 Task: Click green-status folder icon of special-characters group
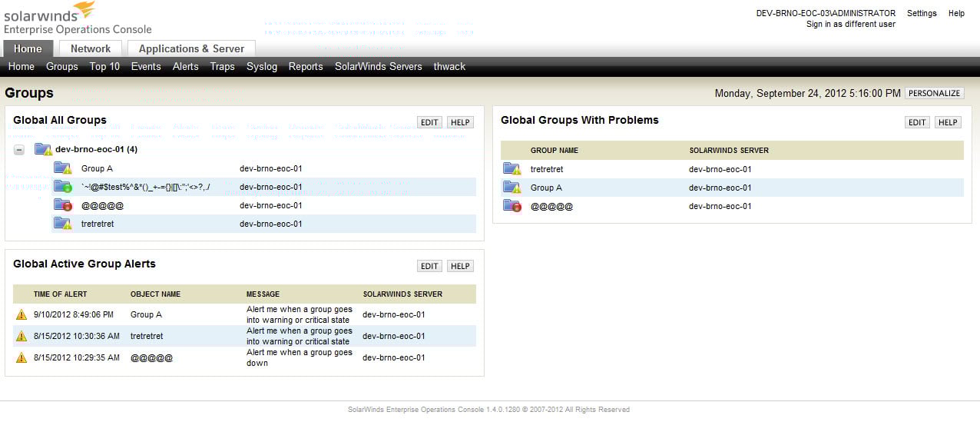click(62, 187)
